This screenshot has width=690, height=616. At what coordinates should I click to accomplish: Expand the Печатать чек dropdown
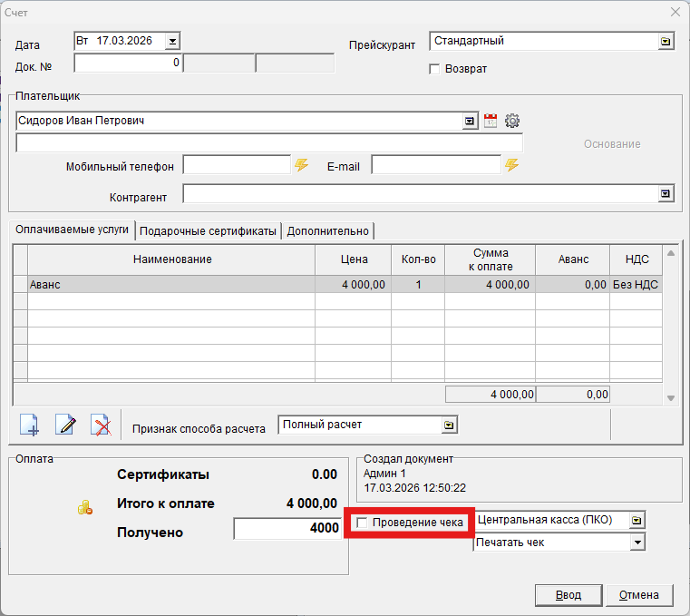pos(637,543)
